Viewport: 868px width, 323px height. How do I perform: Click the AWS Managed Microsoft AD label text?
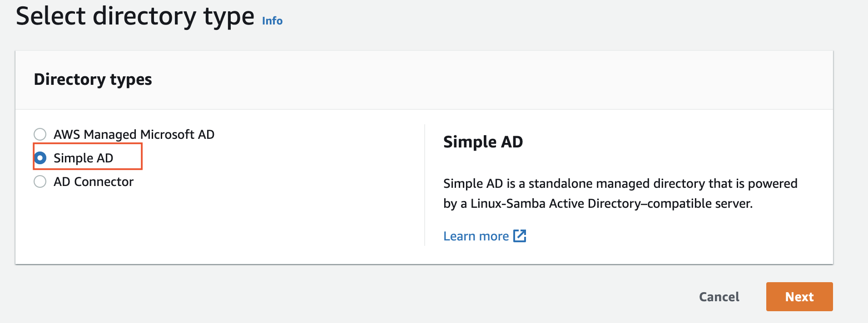coord(134,134)
